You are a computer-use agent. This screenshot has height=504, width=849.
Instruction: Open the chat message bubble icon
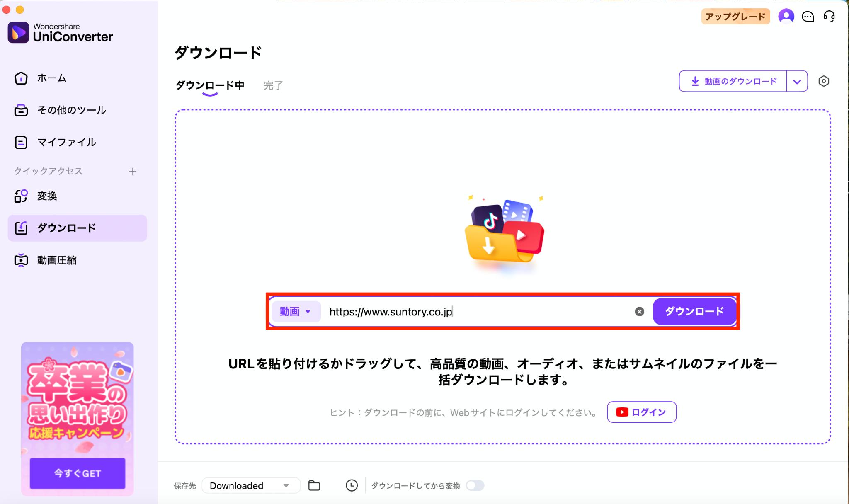click(808, 17)
